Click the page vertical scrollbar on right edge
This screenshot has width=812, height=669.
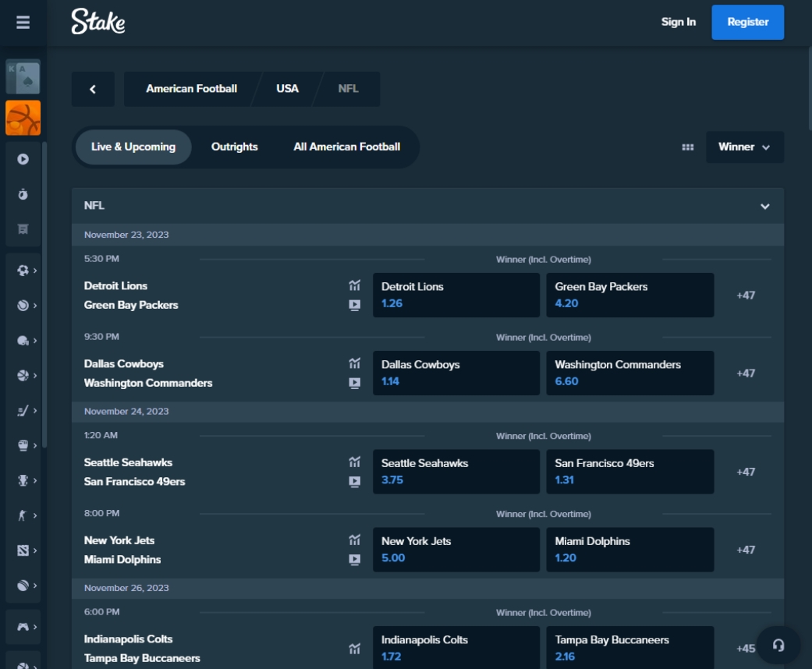(810, 88)
